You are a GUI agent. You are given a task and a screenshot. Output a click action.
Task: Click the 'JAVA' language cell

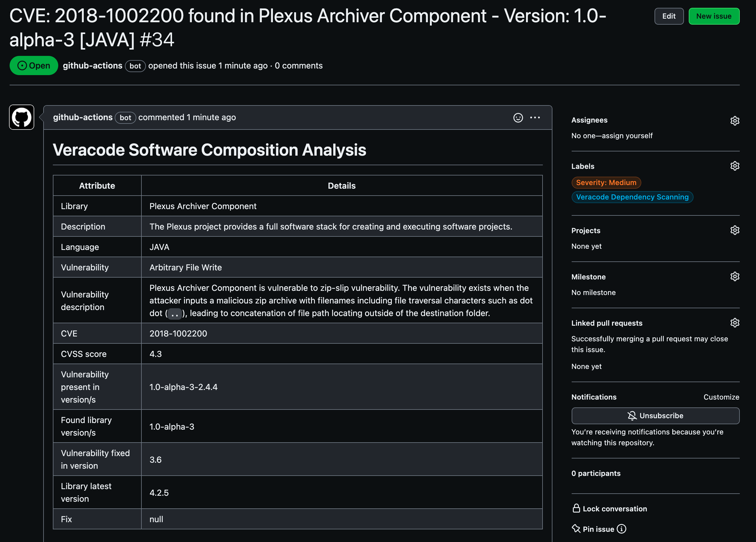pyautogui.click(x=342, y=247)
